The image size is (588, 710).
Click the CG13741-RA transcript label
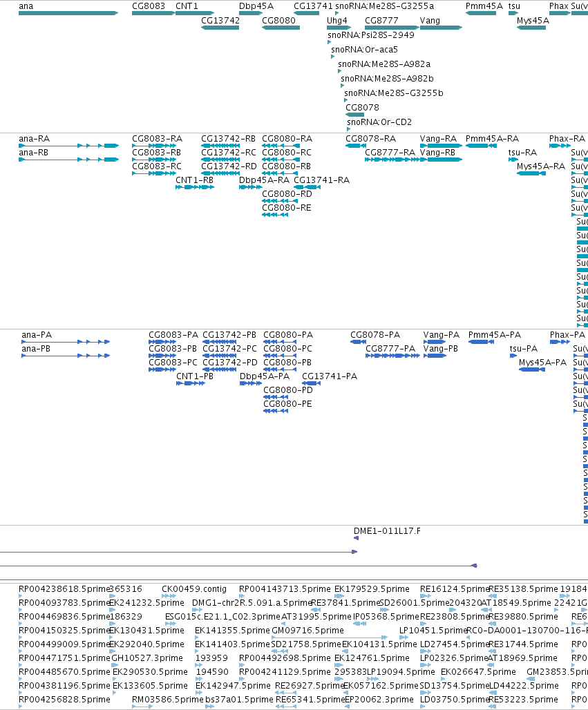321,180
